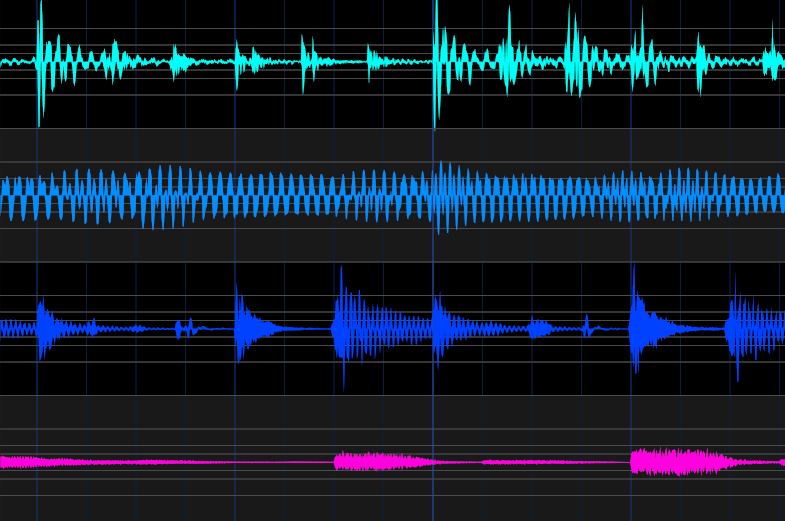Click the dark blue transient below the tallest cyan spike

[438, 327]
